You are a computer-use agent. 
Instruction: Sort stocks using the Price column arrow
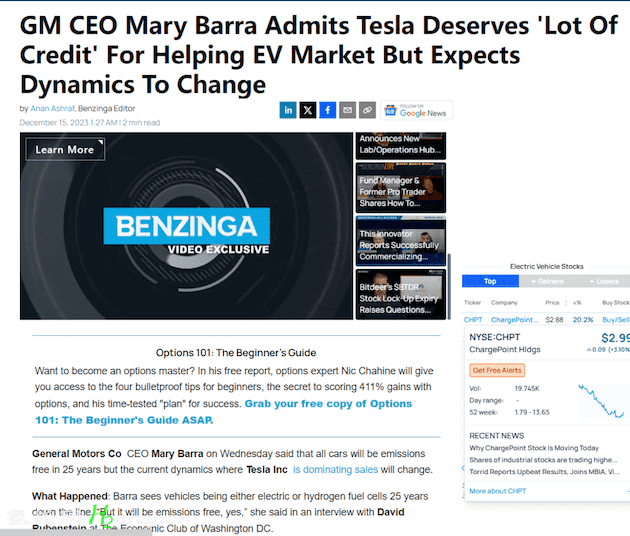point(566,303)
